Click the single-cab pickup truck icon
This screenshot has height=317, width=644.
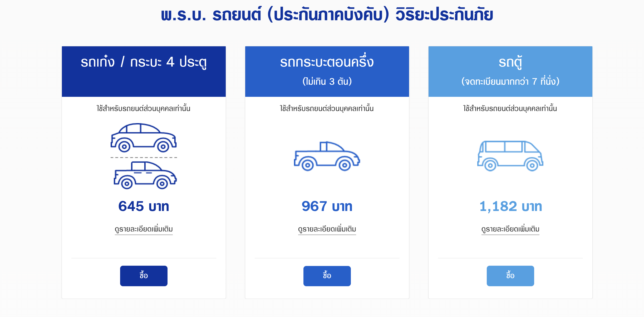(327, 156)
